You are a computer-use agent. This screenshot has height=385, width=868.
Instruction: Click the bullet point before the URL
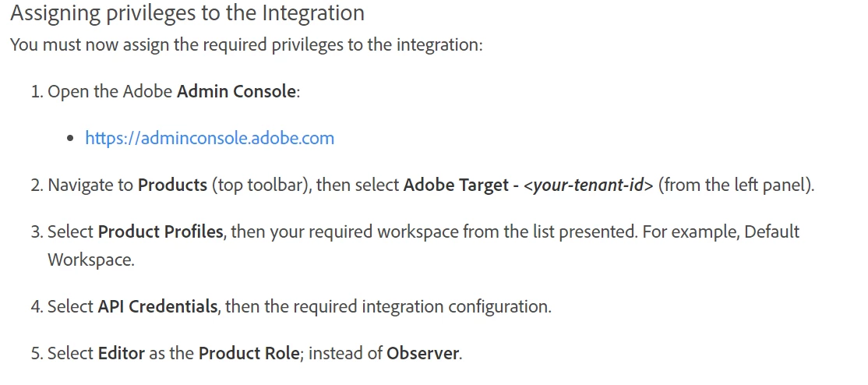click(70, 139)
